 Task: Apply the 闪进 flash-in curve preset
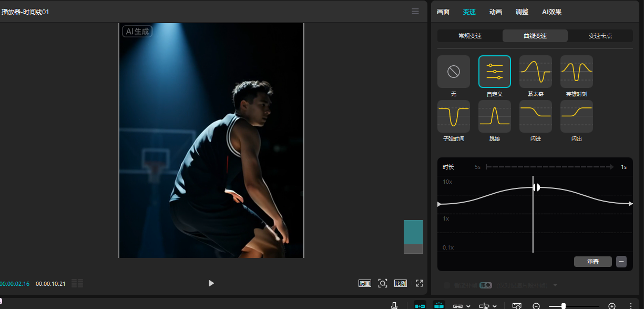[x=535, y=116]
